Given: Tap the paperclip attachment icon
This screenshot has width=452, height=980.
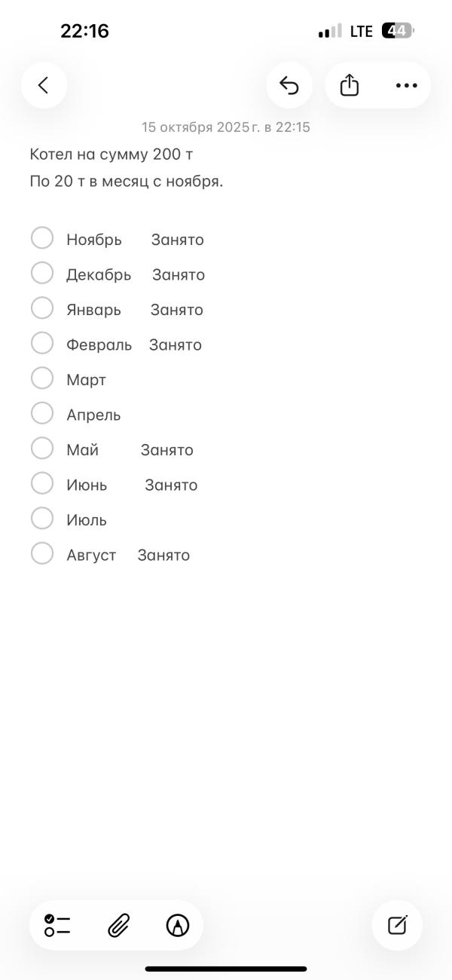Looking at the screenshot, I should click(118, 925).
